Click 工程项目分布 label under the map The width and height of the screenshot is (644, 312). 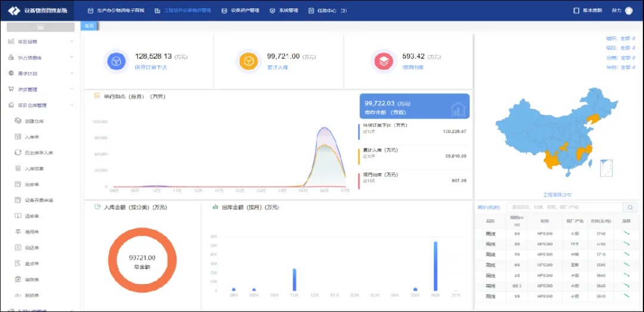[x=556, y=195]
